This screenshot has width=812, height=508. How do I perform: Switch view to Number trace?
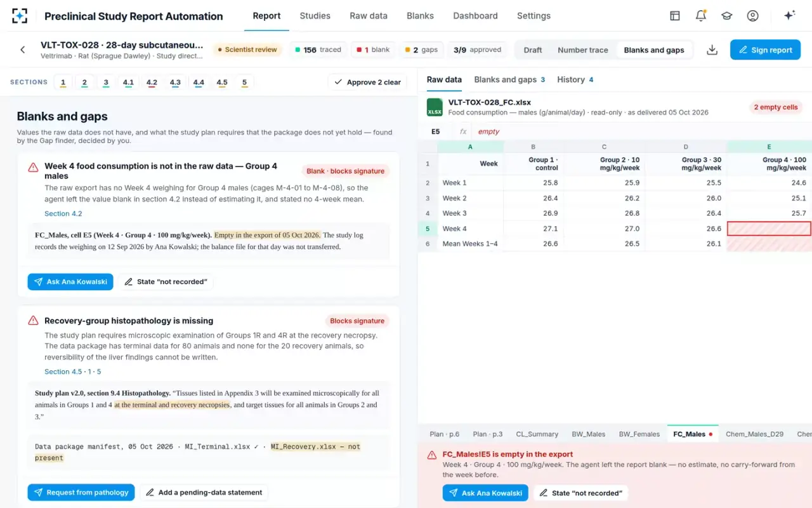(x=583, y=50)
